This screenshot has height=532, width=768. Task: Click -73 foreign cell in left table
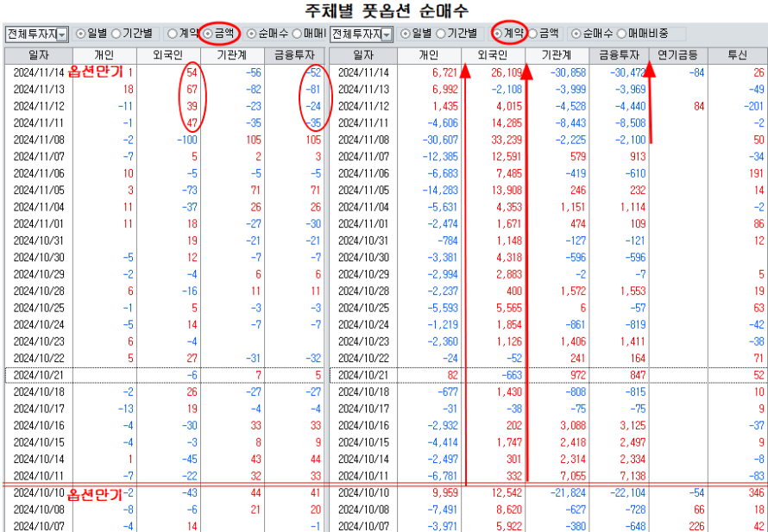[189, 191]
